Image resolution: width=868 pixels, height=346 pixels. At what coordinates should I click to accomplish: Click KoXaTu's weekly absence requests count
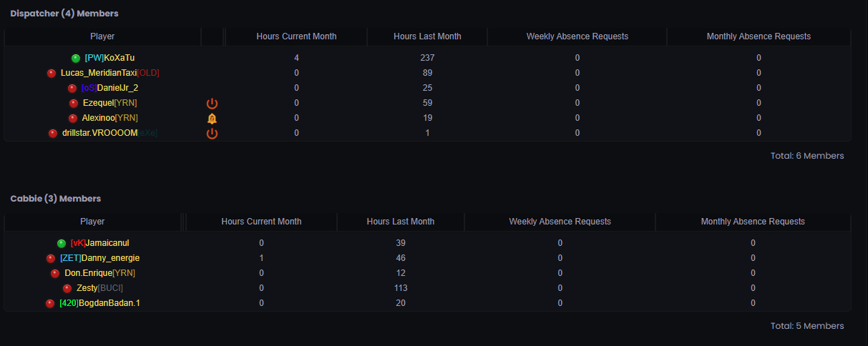click(x=577, y=58)
